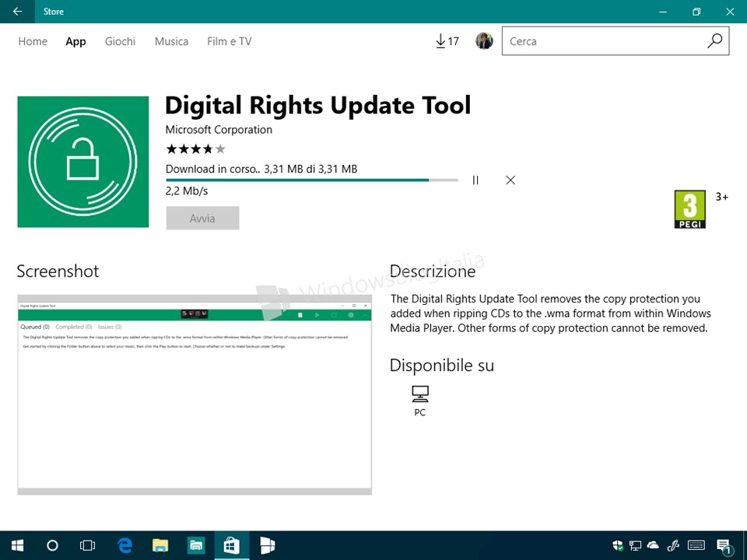Open the Action Center notifications icon
747x560 pixels.
(724, 546)
